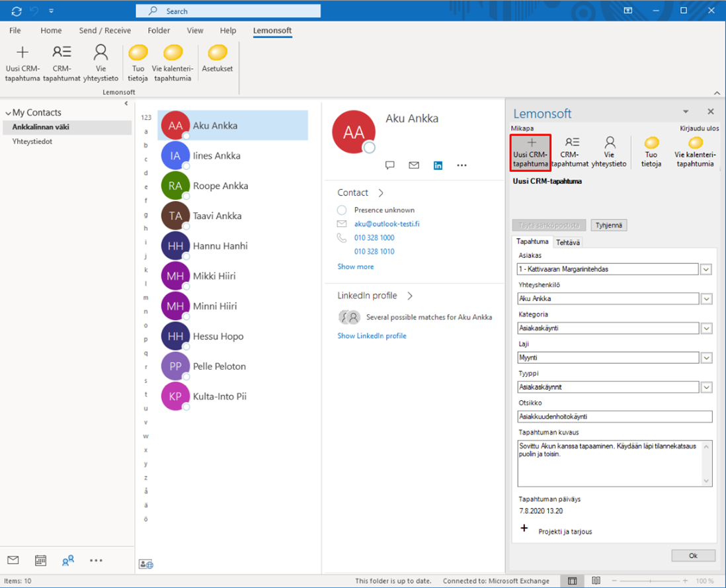Open the Asiakas dropdown

click(x=706, y=269)
